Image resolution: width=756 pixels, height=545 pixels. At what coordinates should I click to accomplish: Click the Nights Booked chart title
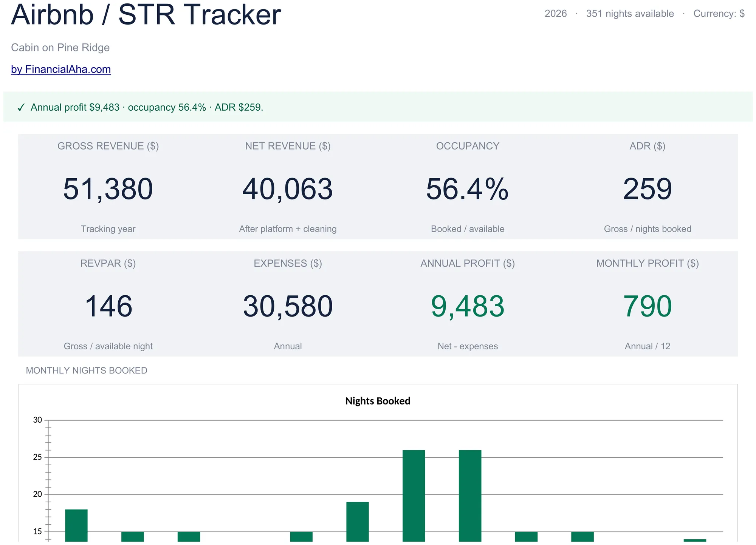[x=378, y=401]
